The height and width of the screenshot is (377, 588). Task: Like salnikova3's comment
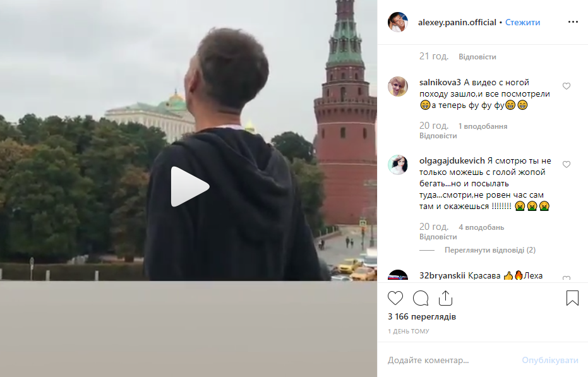(567, 87)
